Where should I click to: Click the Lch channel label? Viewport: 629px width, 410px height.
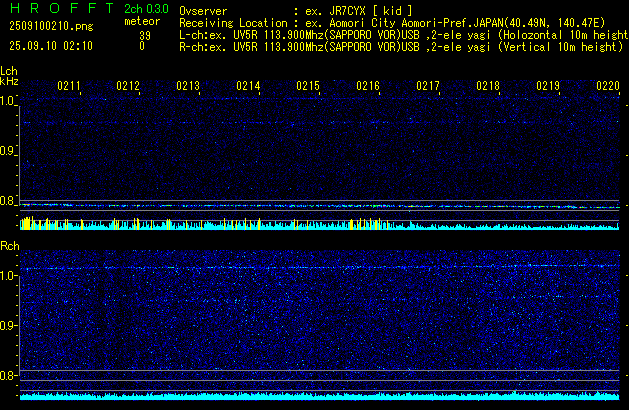pos(9,71)
